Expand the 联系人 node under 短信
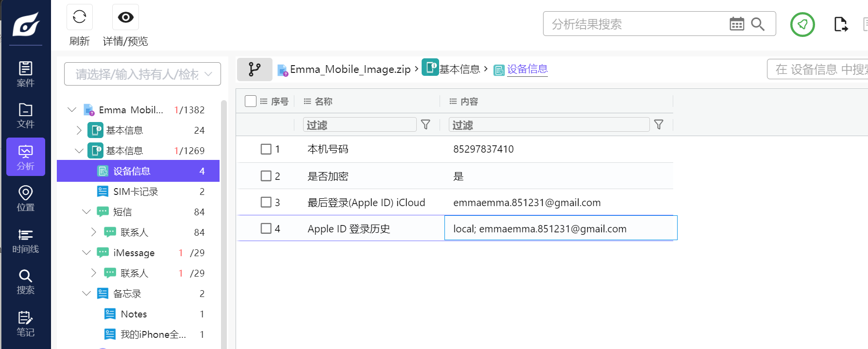The image size is (868, 349). click(94, 232)
